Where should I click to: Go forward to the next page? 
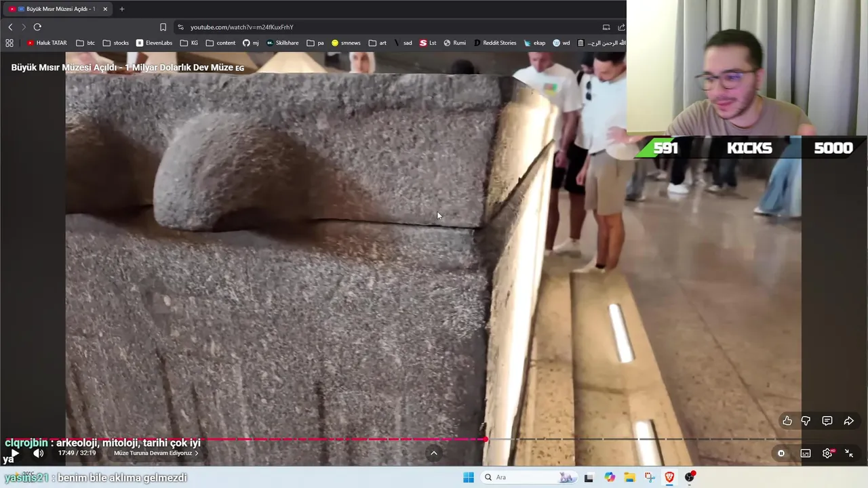tap(23, 27)
